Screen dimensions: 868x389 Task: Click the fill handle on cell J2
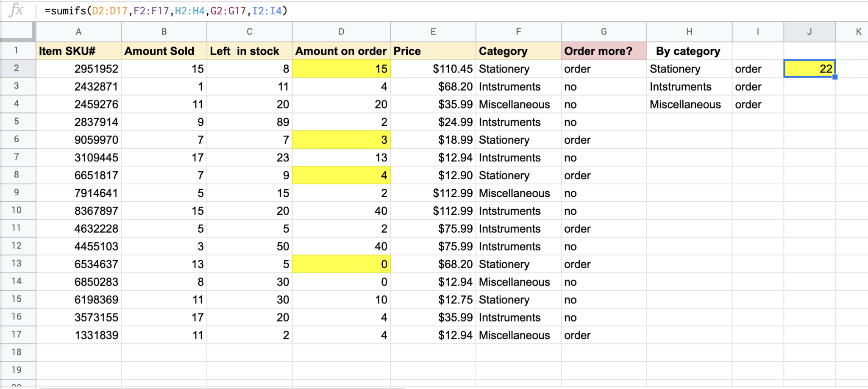tap(835, 77)
